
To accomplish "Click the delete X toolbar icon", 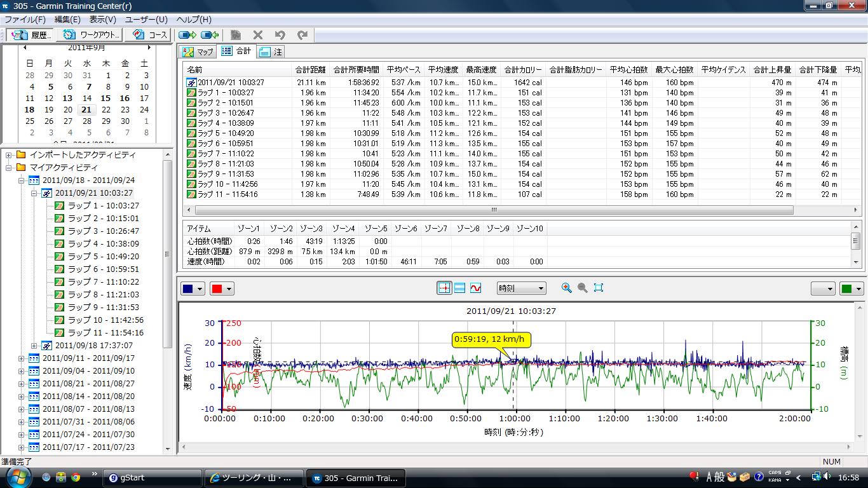I will 257,35.
